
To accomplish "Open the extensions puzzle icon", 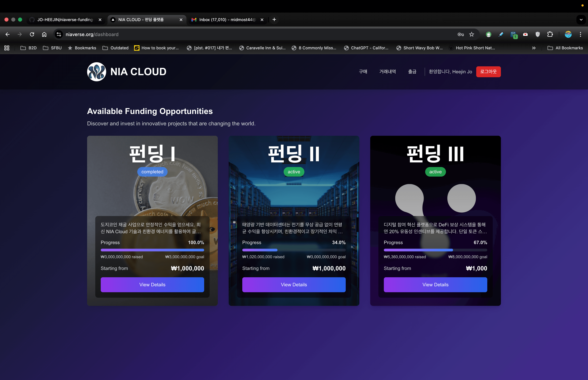I will coord(550,34).
